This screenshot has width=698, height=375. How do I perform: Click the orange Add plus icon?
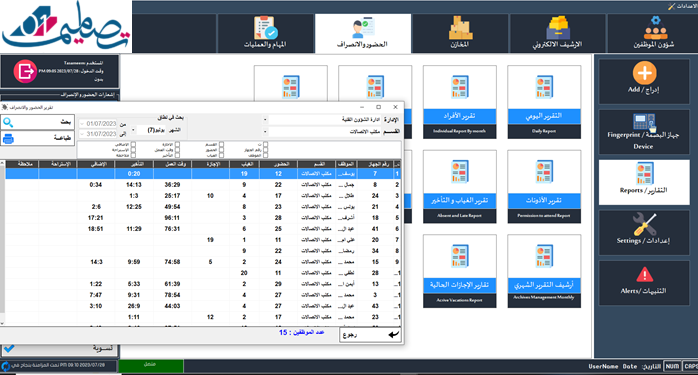point(645,73)
